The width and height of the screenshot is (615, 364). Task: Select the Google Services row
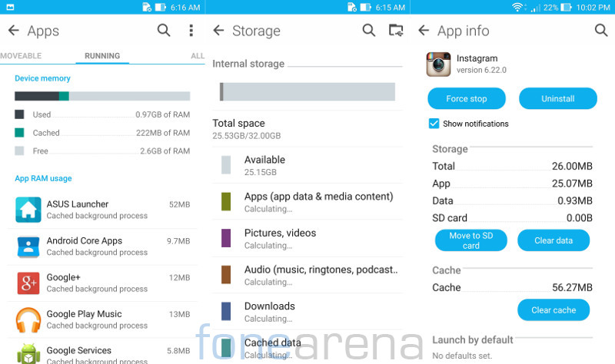[102, 352]
